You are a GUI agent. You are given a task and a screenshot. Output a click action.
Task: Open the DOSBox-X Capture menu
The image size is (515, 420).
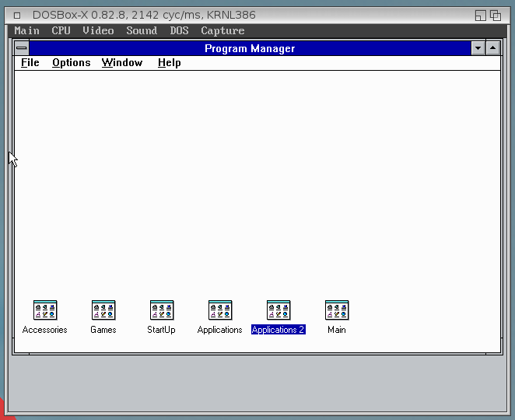pos(222,31)
